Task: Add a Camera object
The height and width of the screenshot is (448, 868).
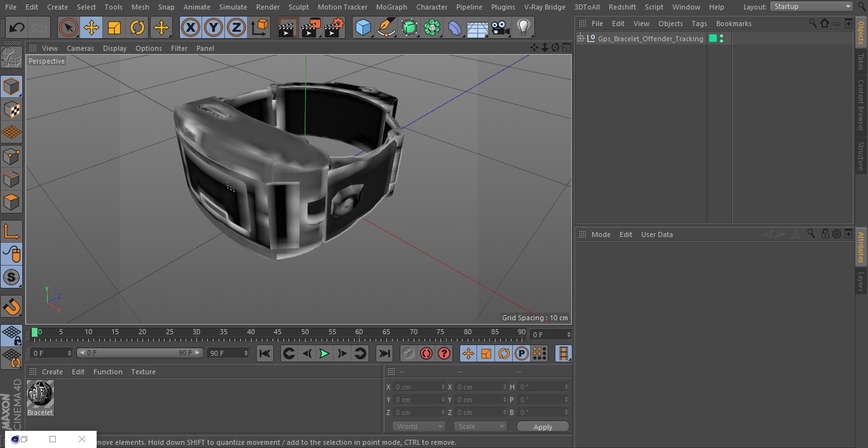Action: click(x=501, y=27)
